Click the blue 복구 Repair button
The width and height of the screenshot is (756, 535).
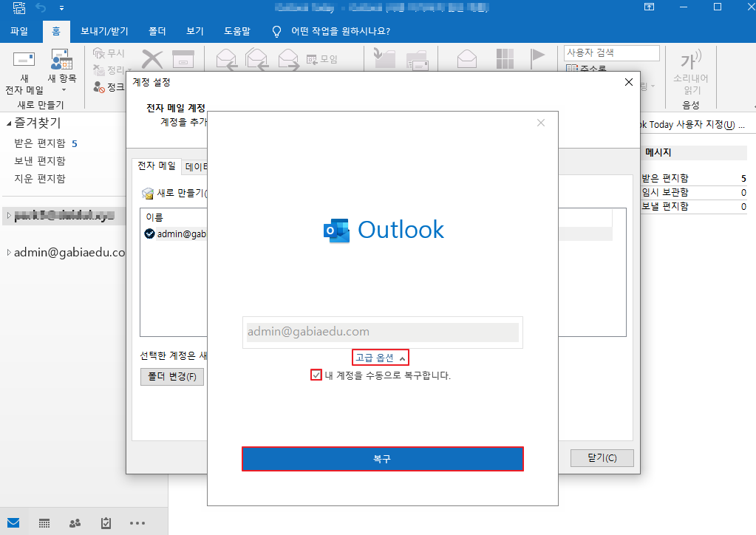[x=382, y=459]
